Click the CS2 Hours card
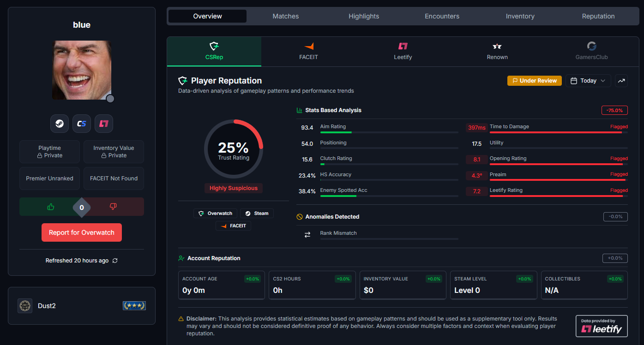 [312, 285]
